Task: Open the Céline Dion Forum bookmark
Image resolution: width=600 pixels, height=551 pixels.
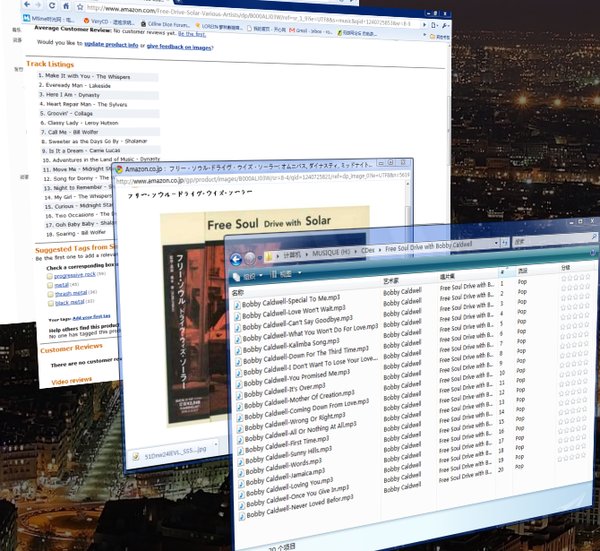Action: click(166, 24)
